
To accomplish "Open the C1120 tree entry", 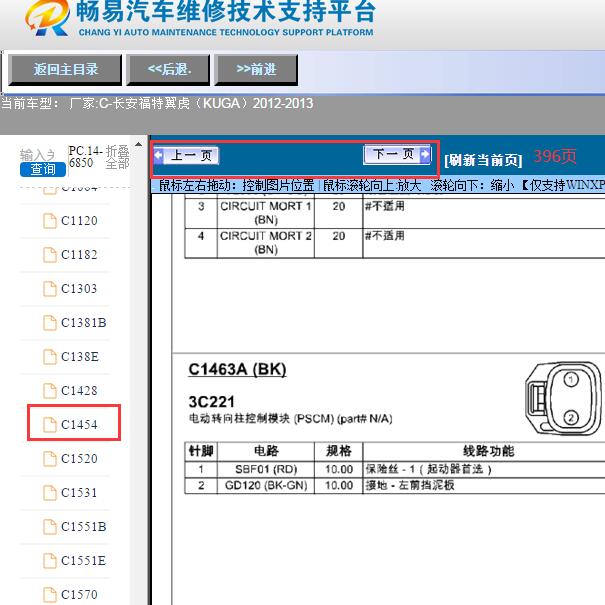I will (x=79, y=221).
